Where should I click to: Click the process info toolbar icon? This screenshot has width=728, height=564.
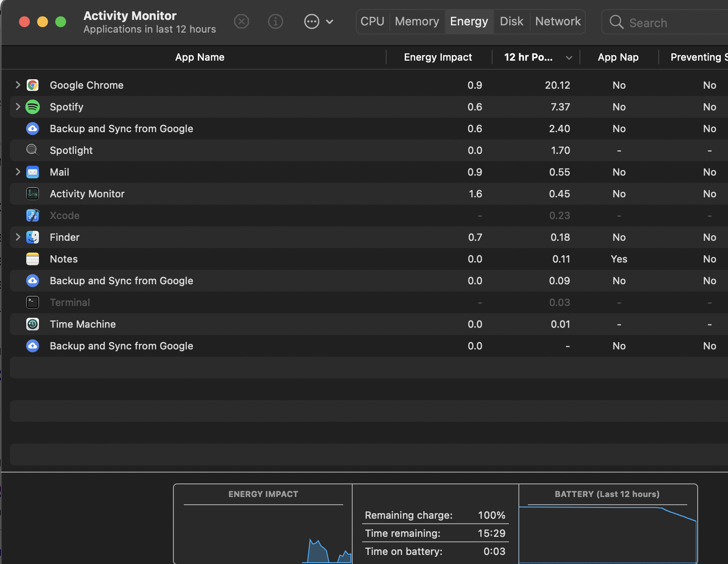click(x=275, y=21)
